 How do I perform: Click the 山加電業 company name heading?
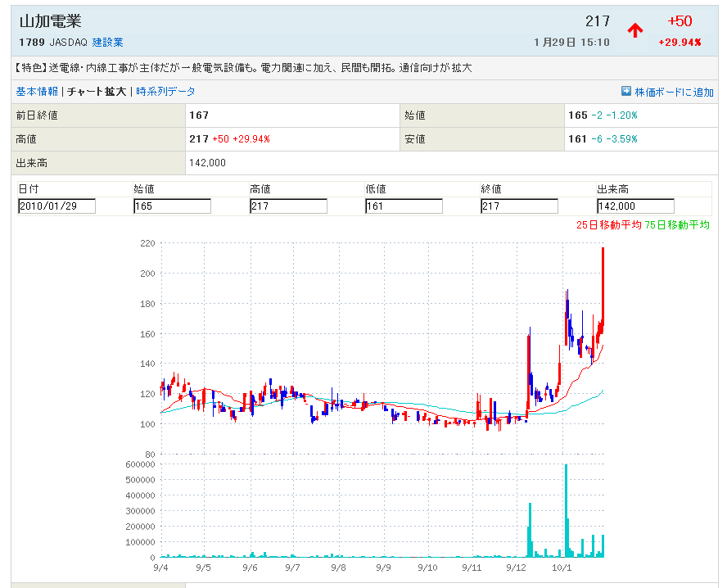click(50, 22)
